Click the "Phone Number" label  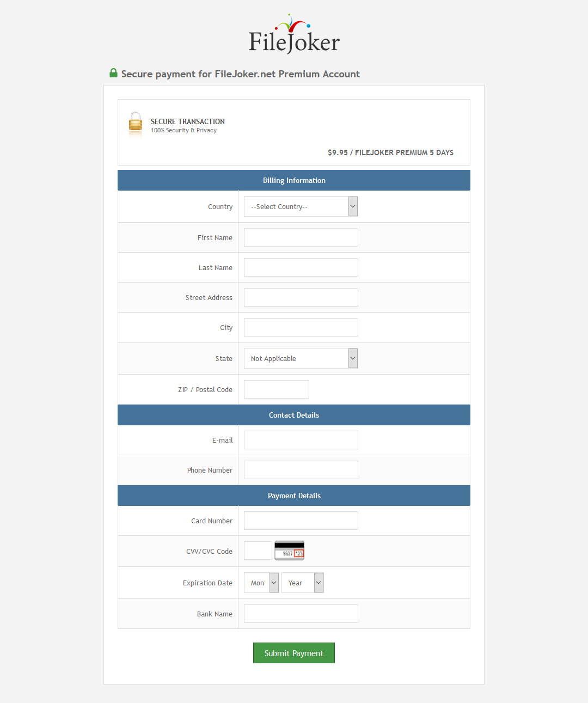click(210, 470)
